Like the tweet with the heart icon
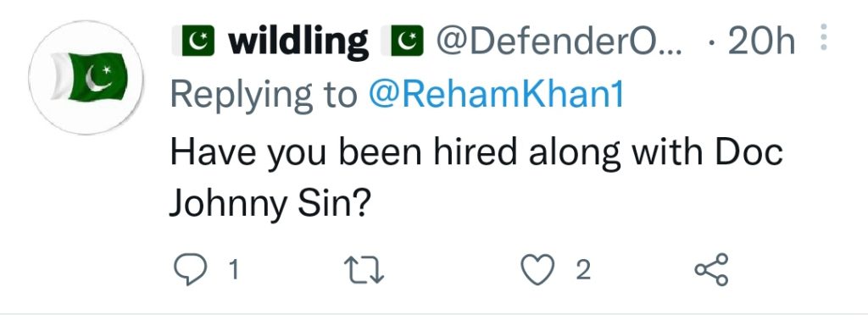The height and width of the screenshot is (320, 868). [537, 270]
